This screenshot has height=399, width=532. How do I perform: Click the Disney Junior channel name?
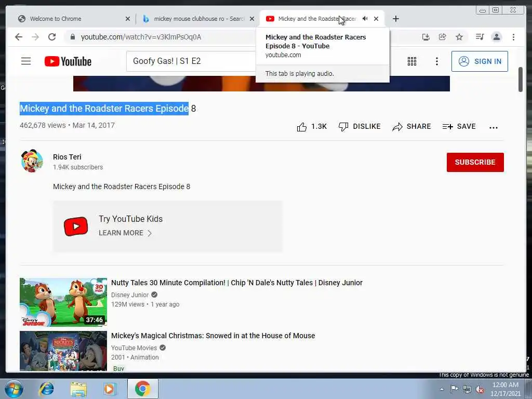(x=130, y=295)
